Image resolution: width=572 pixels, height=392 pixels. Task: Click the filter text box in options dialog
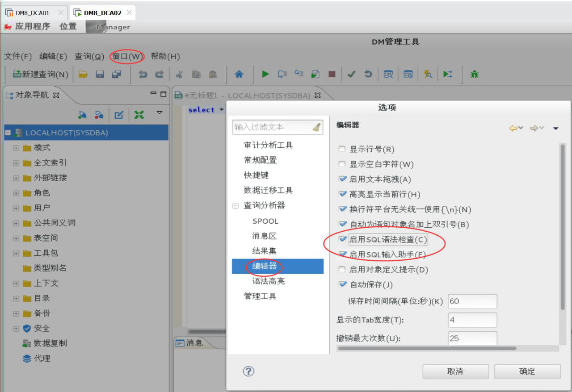pyautogui.click(x=278, y=127)
